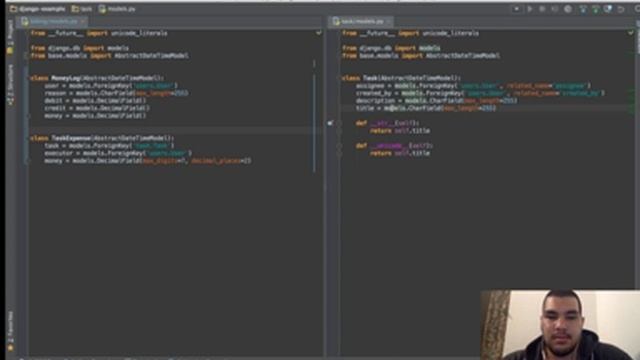Click unicode_literals import line in right editor
This screenshot has height=360, width=640.
coord(410,33)
